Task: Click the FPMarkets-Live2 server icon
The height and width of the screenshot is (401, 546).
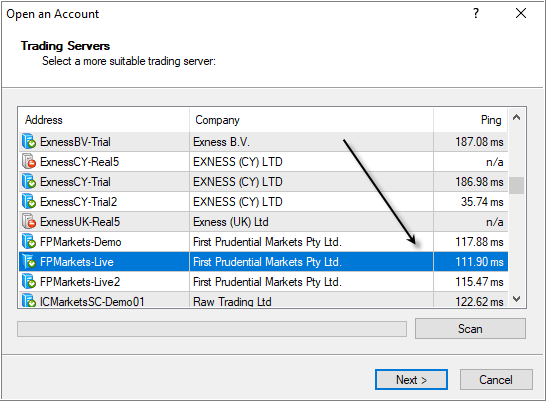Action: (x=29, y=282)
